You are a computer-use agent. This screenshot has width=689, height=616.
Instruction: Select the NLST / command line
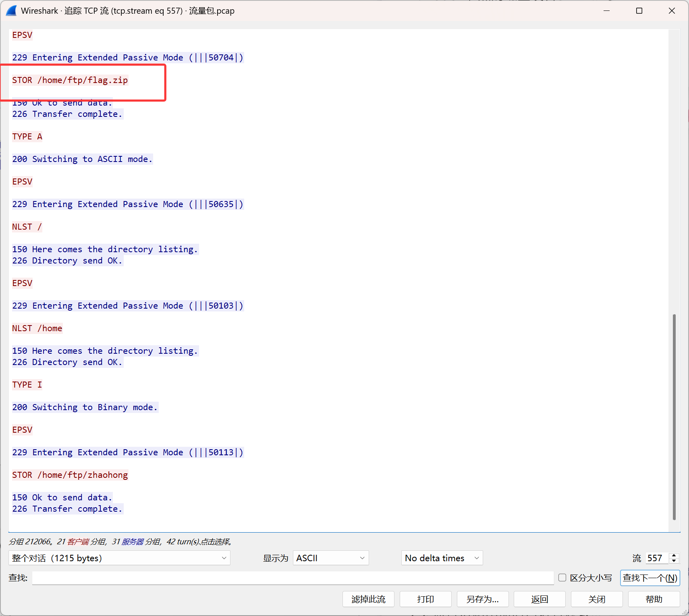27,227
